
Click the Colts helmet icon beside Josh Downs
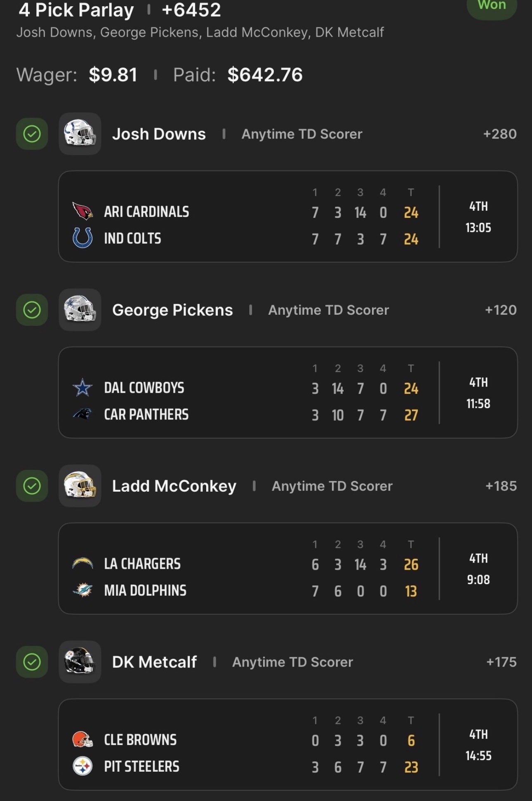pos(80,134)
